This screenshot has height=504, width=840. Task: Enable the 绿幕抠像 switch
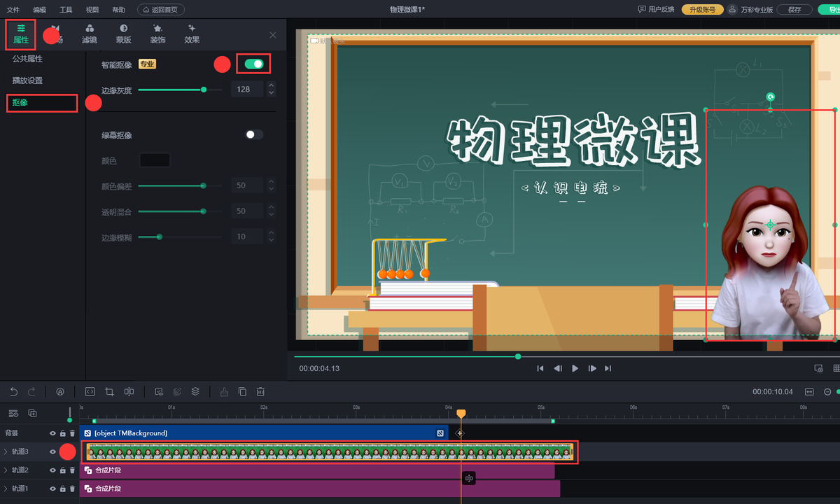pyautogui.click(x=254, y=134)
